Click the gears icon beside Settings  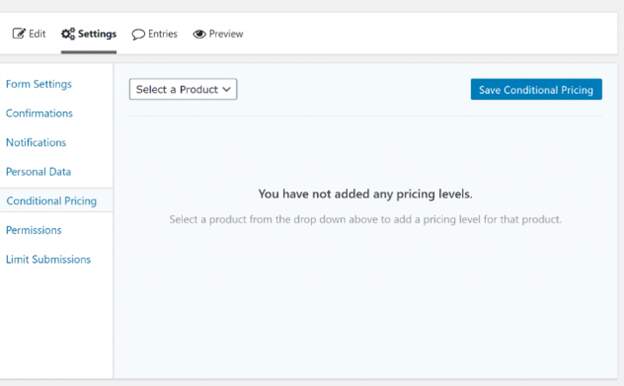tap(68, 34)
